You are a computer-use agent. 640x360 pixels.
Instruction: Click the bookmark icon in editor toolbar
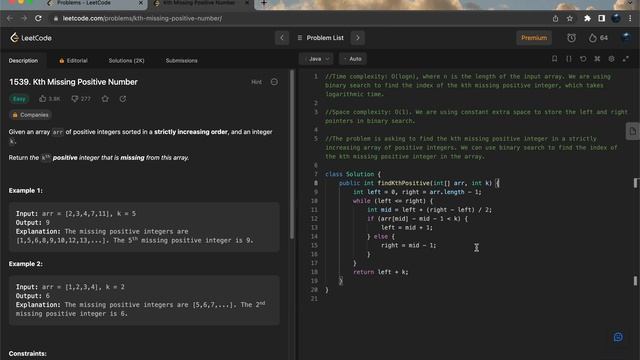tap(554, 59)
